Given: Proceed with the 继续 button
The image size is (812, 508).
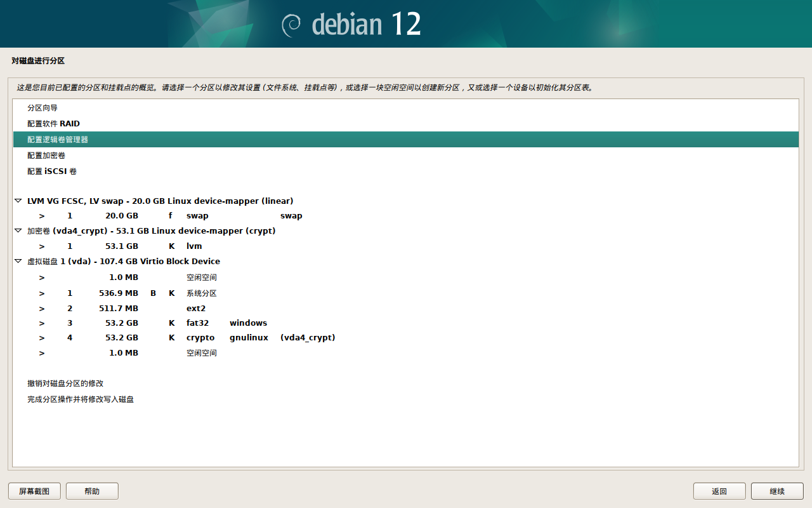Looking at the screenshot, I should (x=777, y=491).
